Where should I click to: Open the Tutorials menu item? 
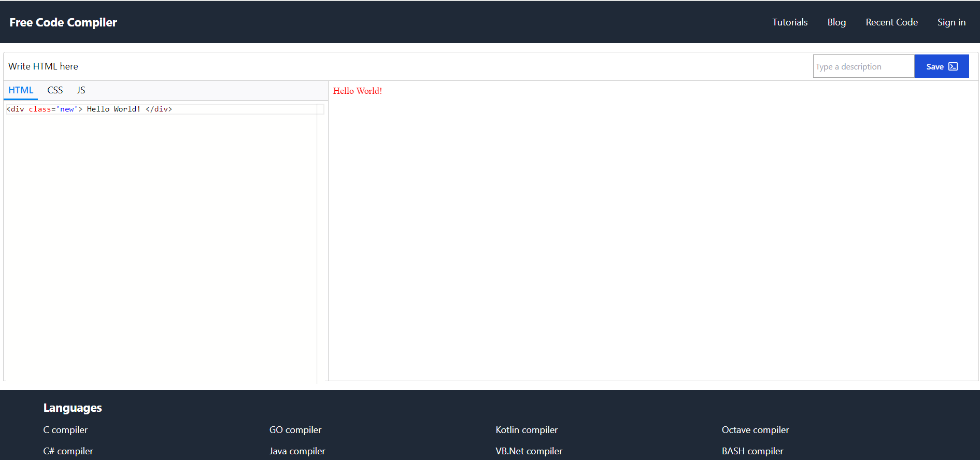click(x=790, y=22)
